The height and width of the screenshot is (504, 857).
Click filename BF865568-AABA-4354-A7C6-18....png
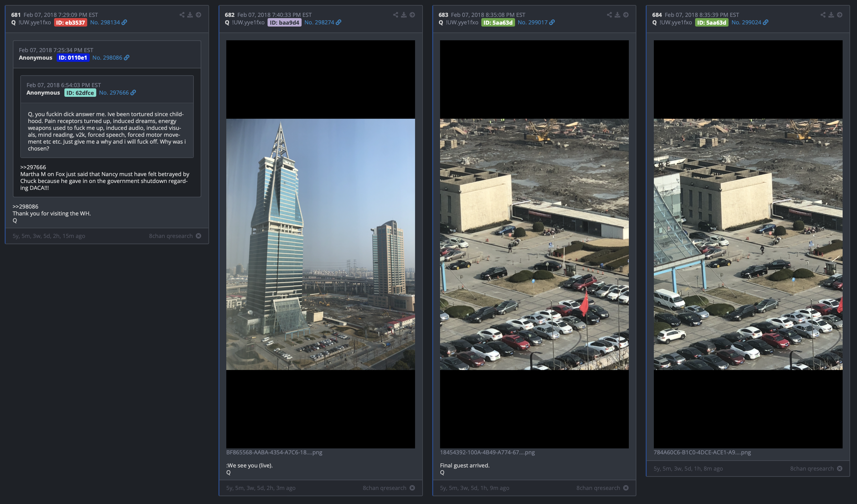(274, 452)
